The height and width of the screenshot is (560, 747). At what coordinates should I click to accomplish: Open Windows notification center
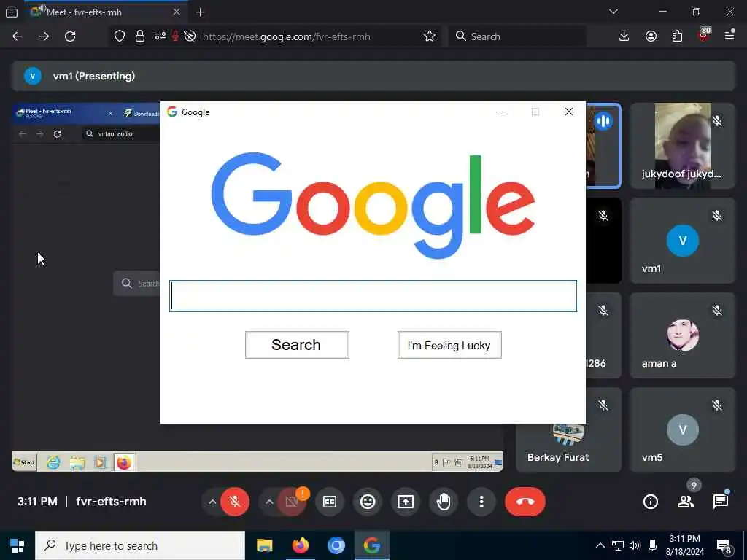(723, 545)
